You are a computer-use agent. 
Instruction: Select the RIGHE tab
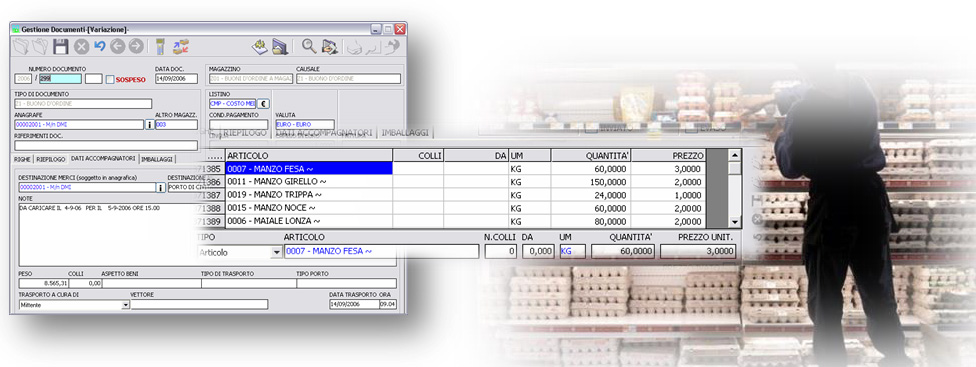22,159
